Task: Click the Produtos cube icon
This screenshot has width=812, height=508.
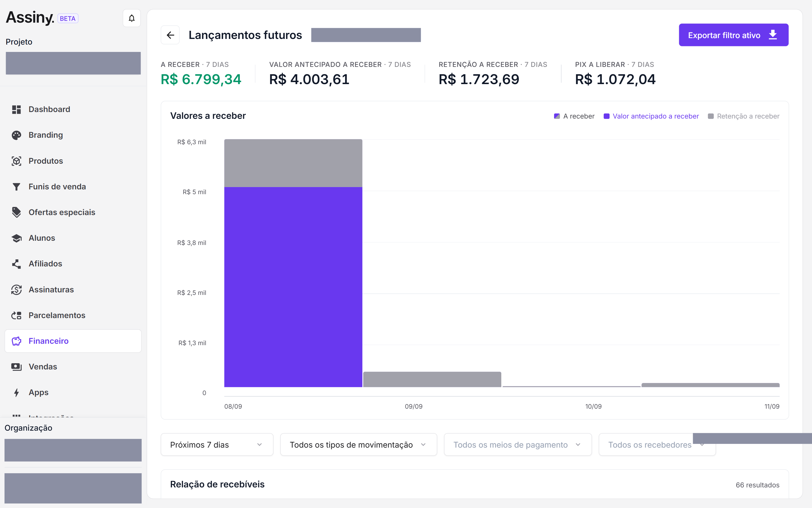Action: pyautogui.click(x=16, y=161)
